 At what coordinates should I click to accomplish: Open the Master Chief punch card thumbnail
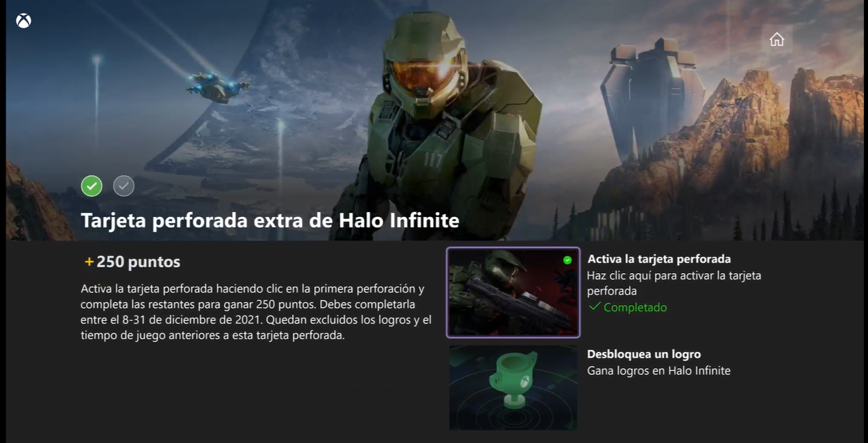coord(513,292)
